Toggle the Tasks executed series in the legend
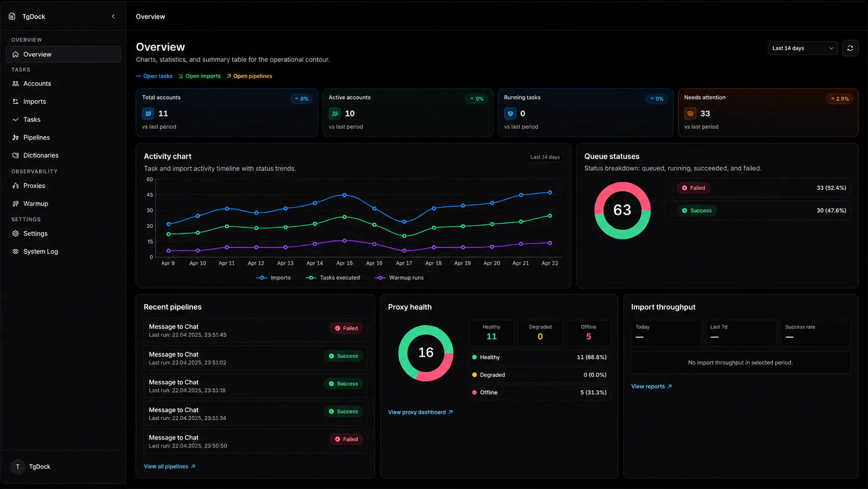 pos(333,278)
